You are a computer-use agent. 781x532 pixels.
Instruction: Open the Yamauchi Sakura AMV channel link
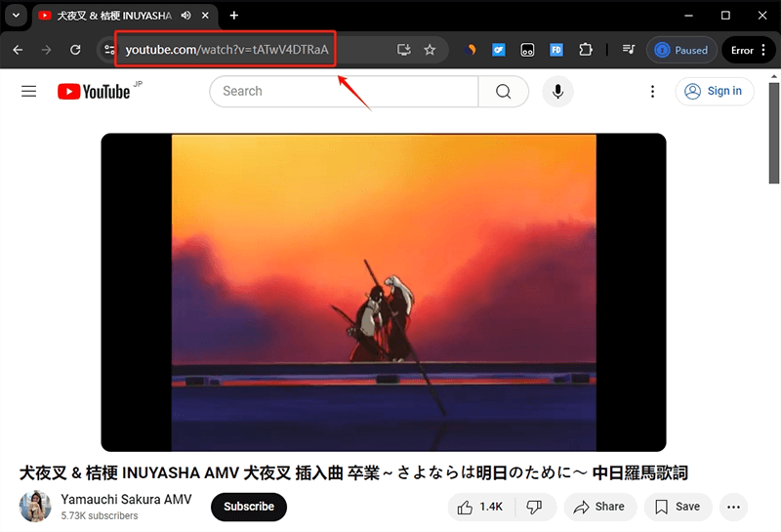coord(126,499)
